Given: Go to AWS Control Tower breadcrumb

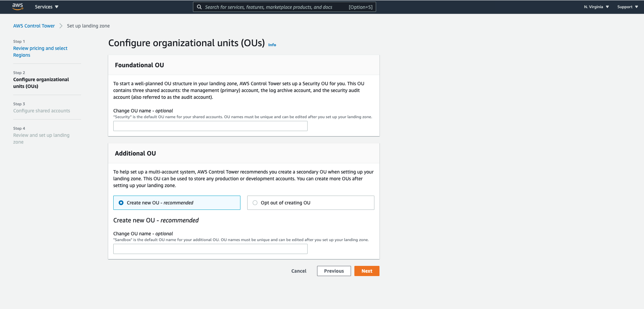Looking at the screenshot, I should (x=34, y=26).
